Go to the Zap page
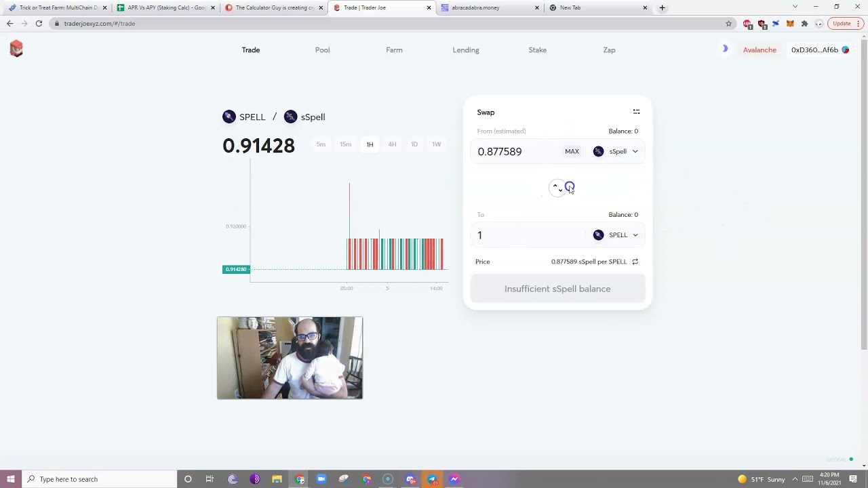The image size is (868, 488). tap(609, 49)
